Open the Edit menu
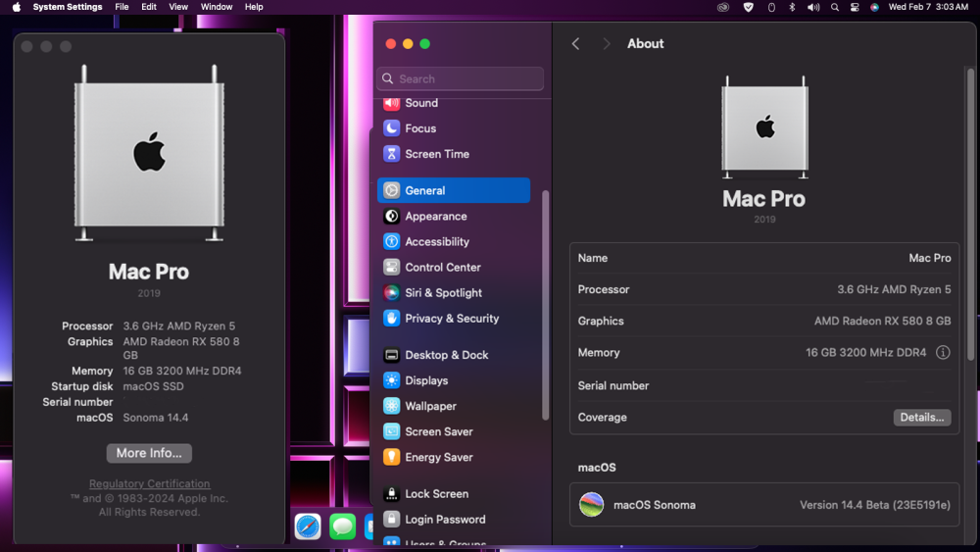 click(149, 7)
